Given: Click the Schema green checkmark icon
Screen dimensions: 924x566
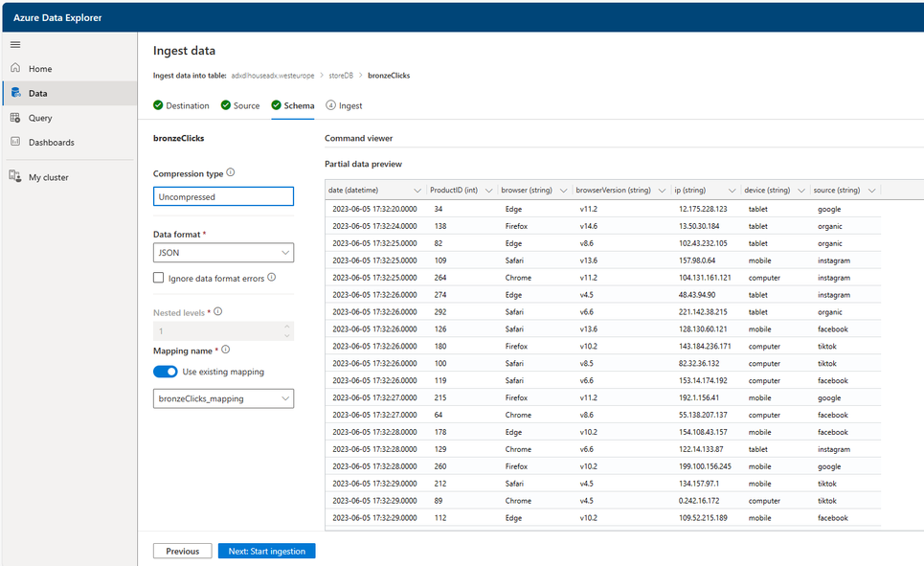Looking at the screenshot, I should tap(277, 105).
